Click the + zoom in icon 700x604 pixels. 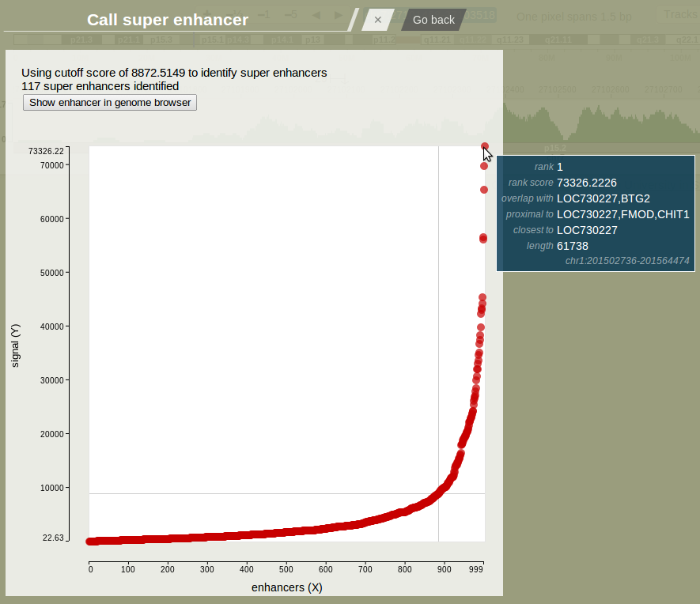click(207, 13)
